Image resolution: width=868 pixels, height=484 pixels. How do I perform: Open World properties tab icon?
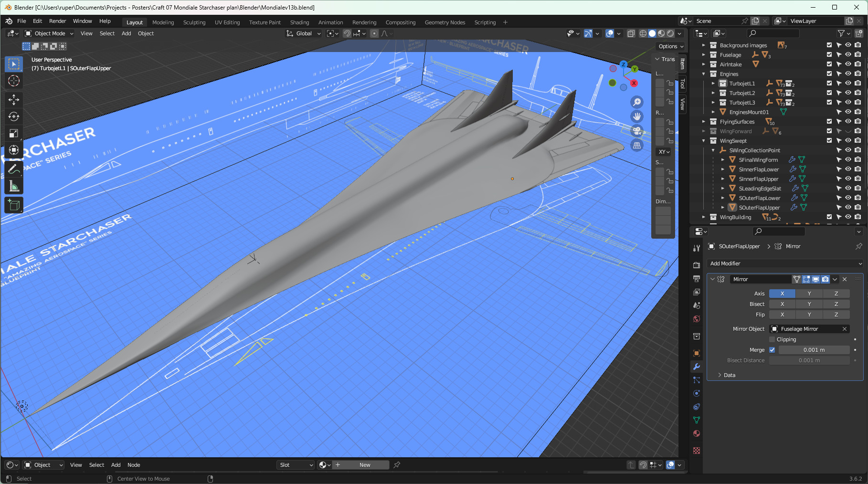697,319
